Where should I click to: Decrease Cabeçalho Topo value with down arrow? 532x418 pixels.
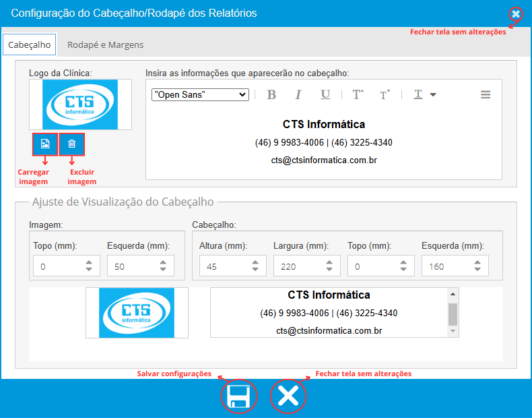[403, 269]
